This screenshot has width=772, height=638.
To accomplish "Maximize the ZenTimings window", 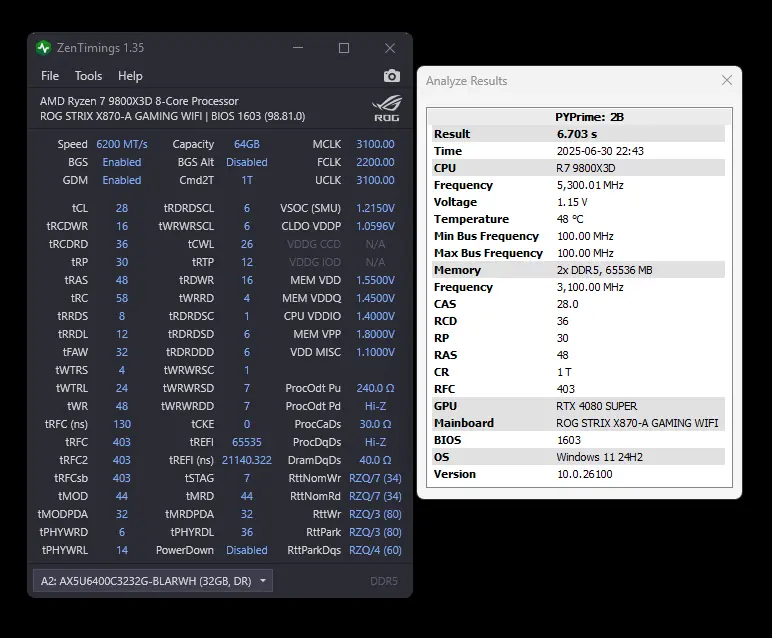I will pos(344,48).
